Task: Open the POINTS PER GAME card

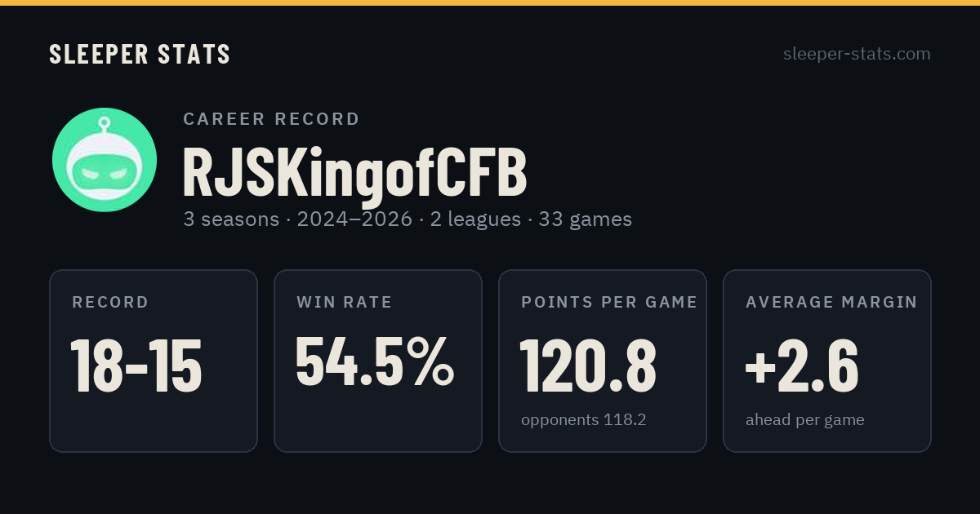Action: click(603, 361)
